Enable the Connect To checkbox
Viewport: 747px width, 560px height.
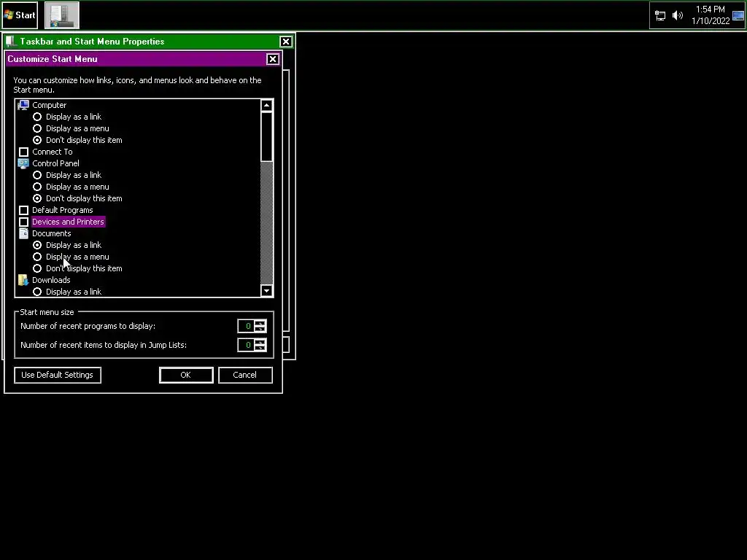23,152
